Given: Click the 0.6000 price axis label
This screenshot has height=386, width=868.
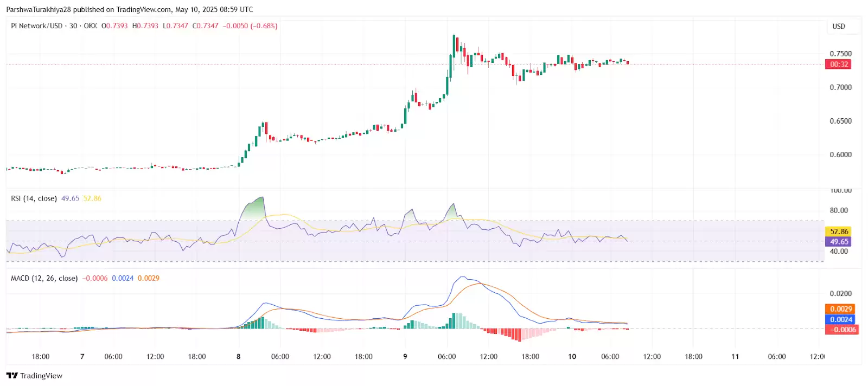Looking at the screenshot, I should click(840, 155).
